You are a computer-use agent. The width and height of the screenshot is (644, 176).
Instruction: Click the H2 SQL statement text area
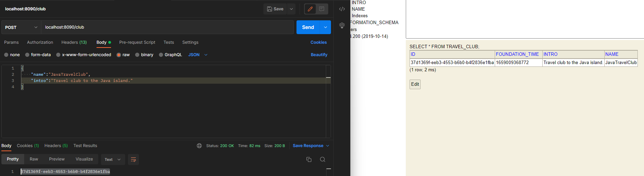pos(525,19)
